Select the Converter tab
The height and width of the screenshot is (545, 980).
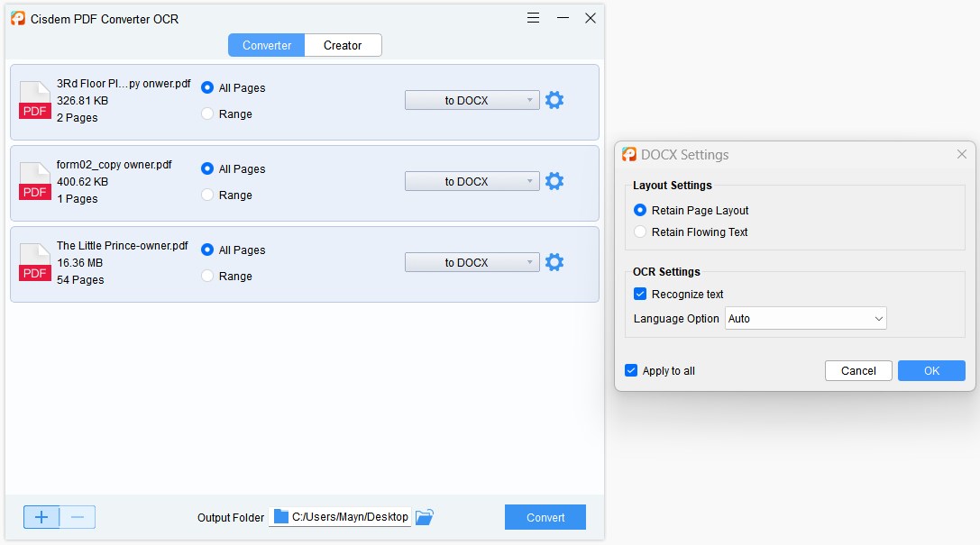[266, 44]
